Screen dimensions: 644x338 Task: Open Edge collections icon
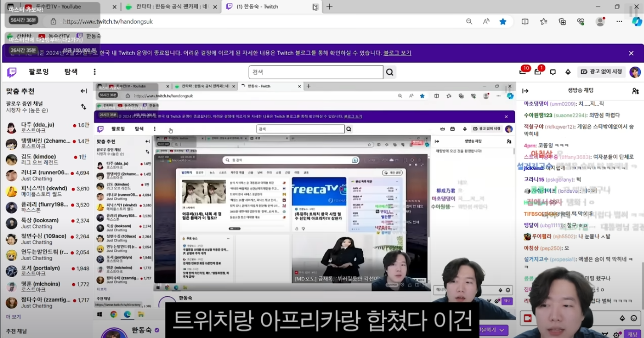coord(562,21)
